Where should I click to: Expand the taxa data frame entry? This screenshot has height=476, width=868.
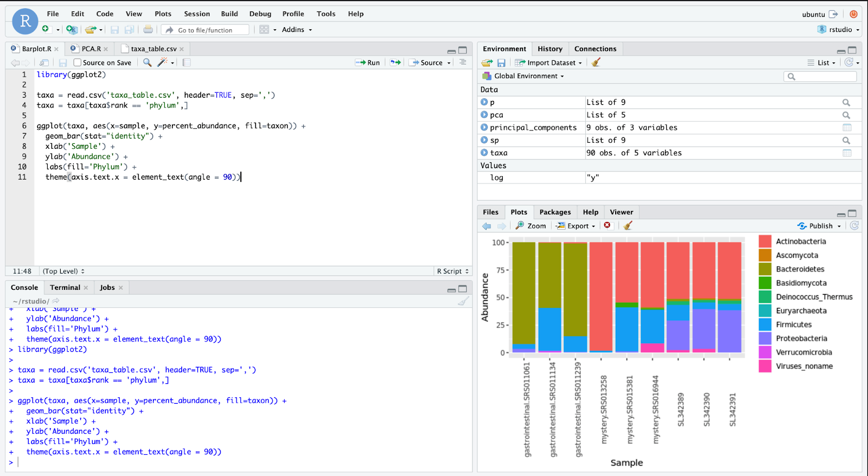click(x=484, y=153)
